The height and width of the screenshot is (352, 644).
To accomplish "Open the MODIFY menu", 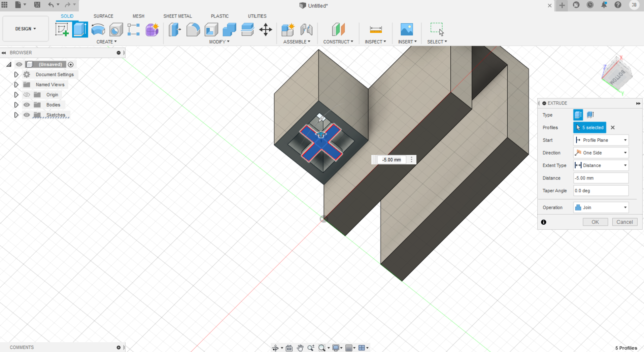I will click(219, 42).
